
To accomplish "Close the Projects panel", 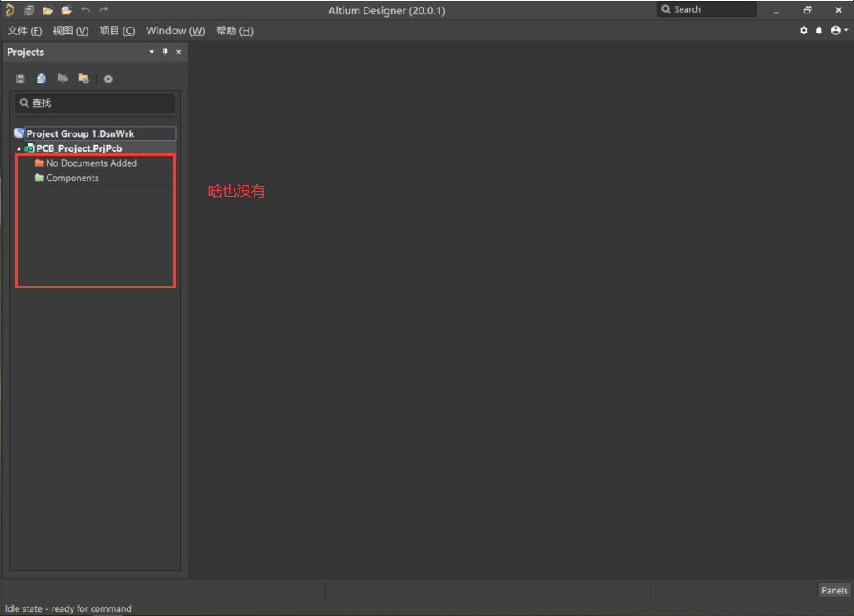I will pos(178,52).
